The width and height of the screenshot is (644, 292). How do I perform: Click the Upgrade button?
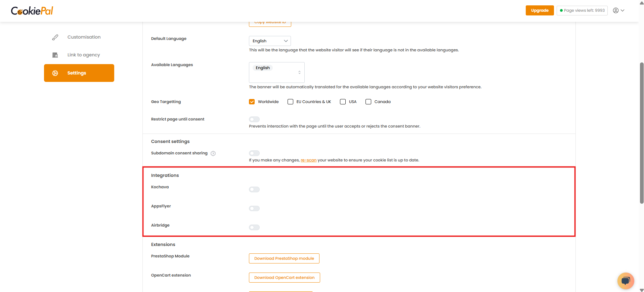[540, 10]
